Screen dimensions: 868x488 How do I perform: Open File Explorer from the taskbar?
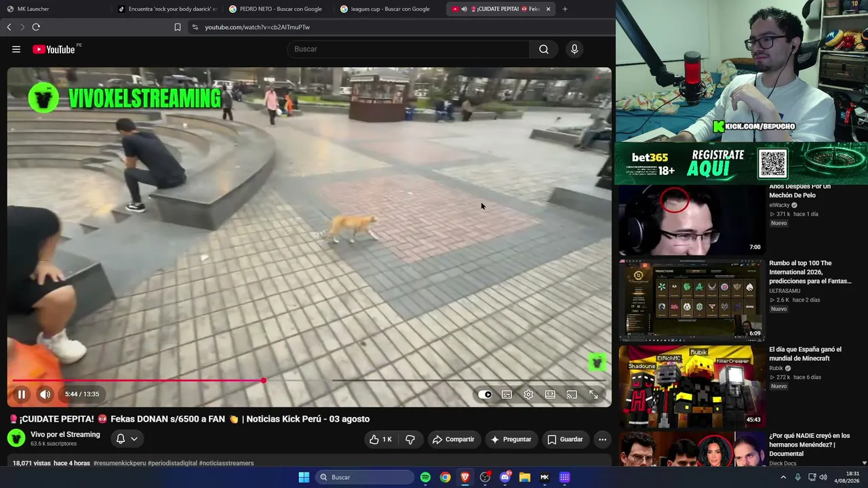pos(524,477)
